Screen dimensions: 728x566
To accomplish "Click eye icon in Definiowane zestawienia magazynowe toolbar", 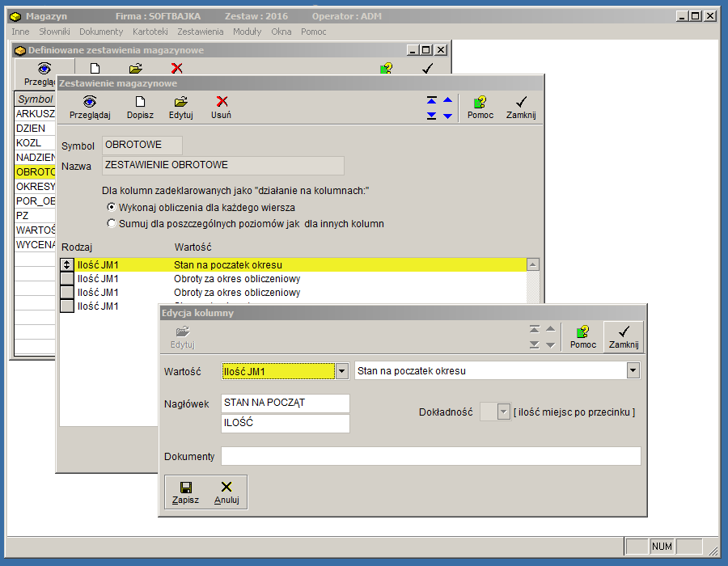I will (44, 69).
